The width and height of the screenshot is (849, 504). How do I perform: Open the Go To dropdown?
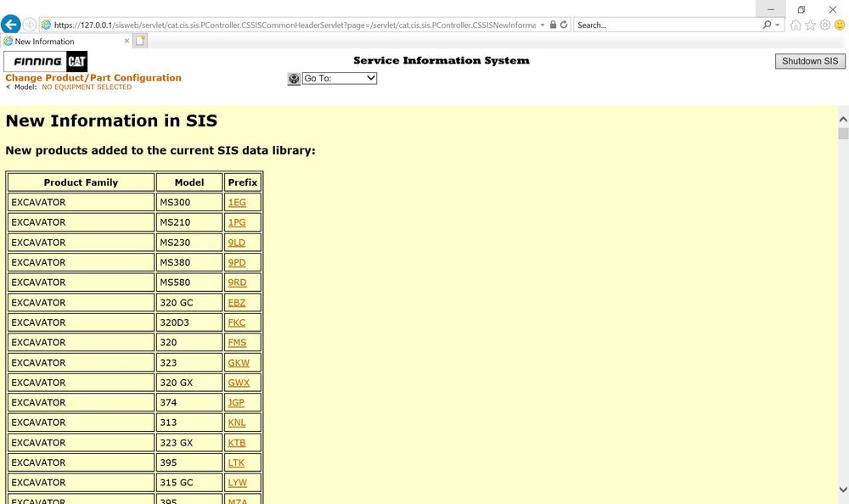click(x=340, y=79)
